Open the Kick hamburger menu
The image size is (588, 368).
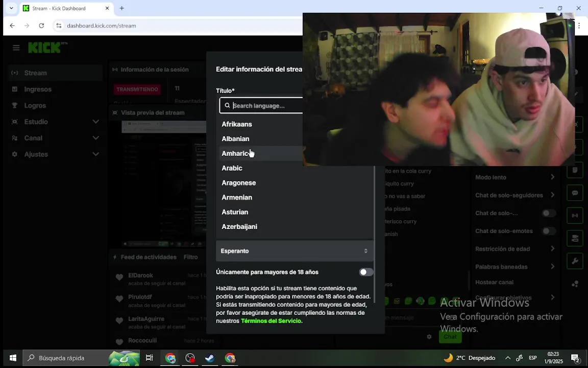(16, 48)
